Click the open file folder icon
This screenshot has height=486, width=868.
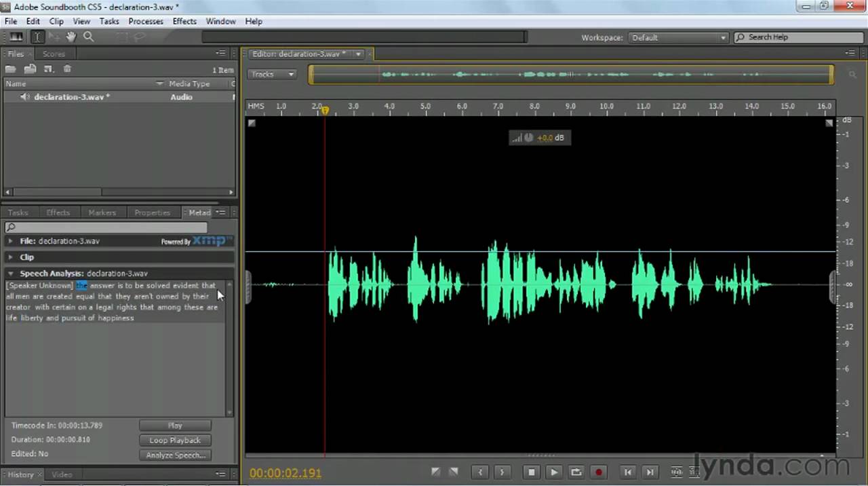[11, 69]
